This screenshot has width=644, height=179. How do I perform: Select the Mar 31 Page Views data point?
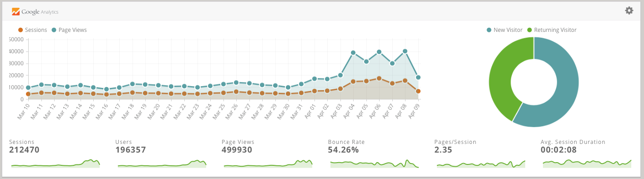(301, 84)
